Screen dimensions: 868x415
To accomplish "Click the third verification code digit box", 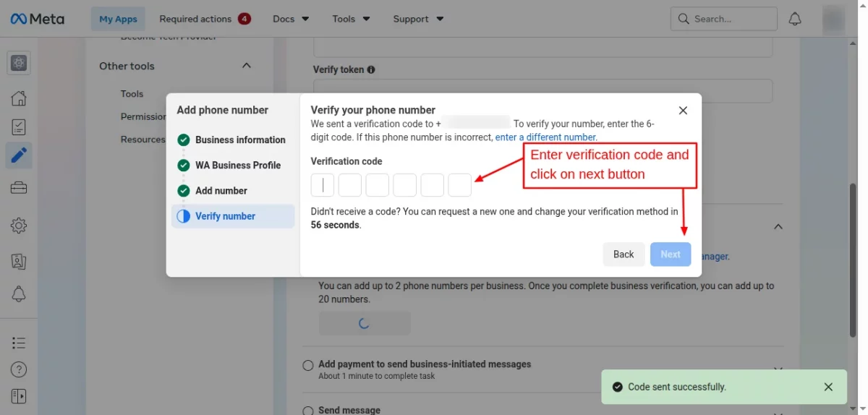I will pyautogui.click(x=378, y=185).
